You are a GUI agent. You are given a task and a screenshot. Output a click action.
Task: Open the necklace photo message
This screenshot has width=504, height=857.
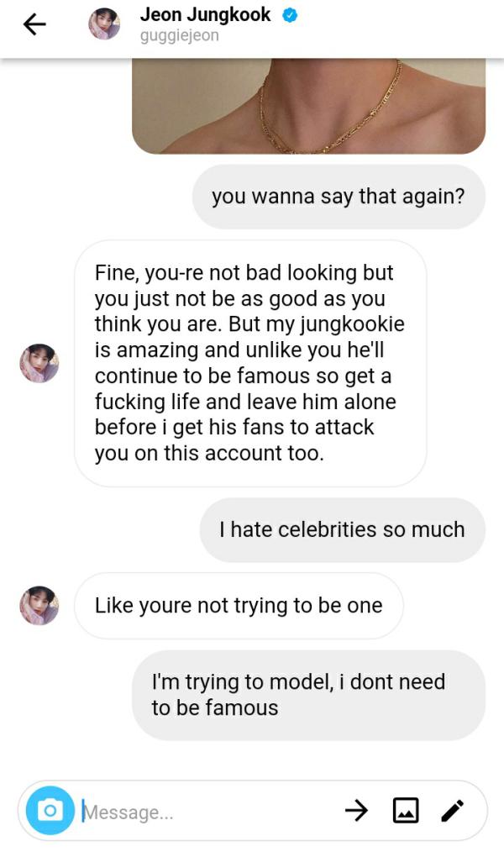click(308, 106)
